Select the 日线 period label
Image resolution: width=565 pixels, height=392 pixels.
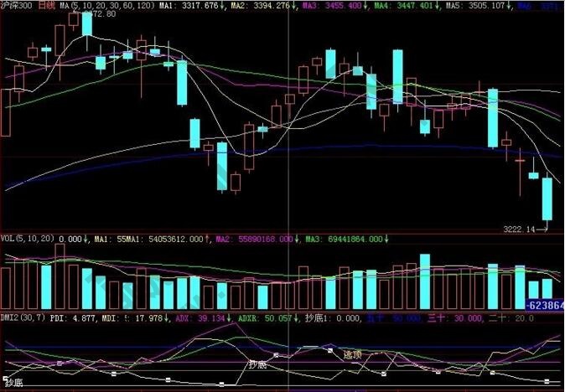click(46, 6)
